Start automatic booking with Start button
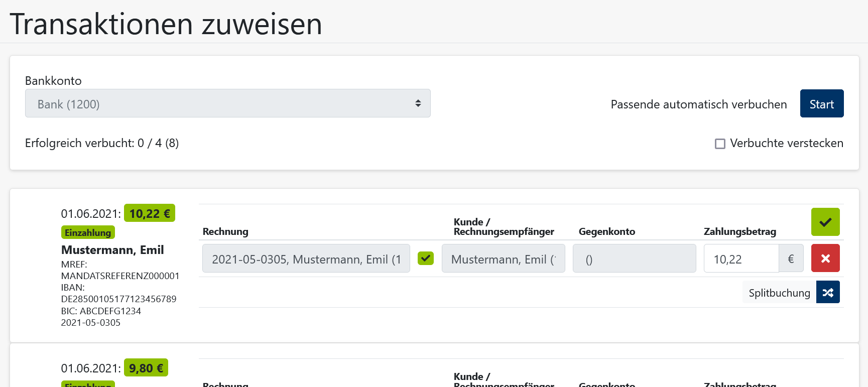The image size is (868, 387). [x=822, y=103]
